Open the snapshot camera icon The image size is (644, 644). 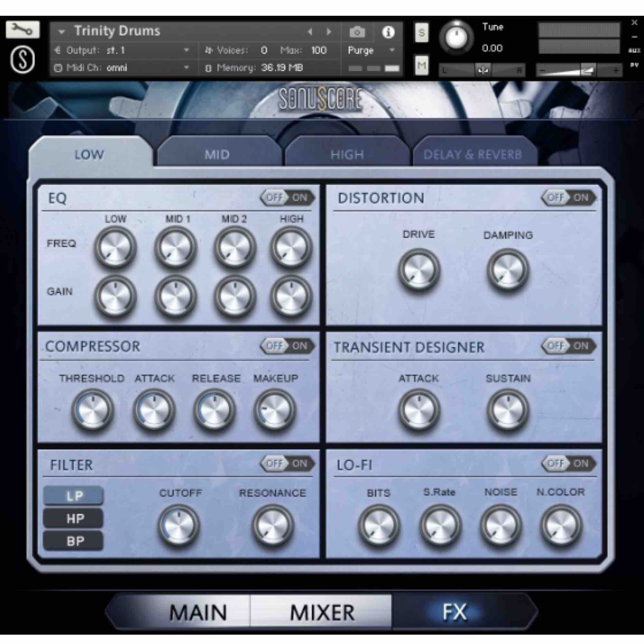click(357, 32)
